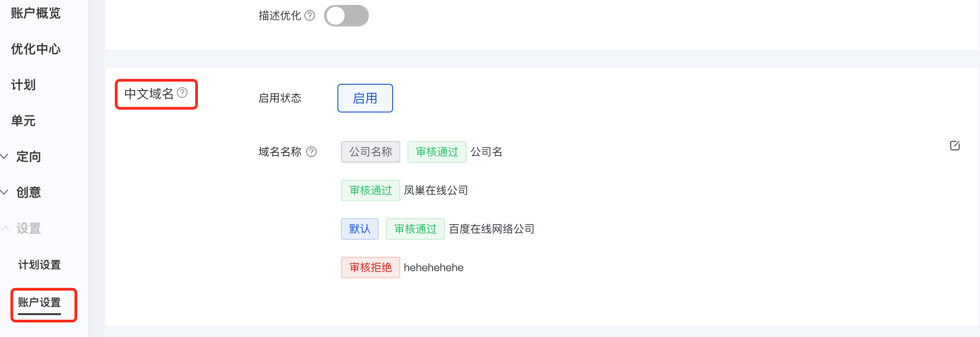This screenshot has width=980, height=337.
Task: Expand the 创意 sidebar section
Action: [22, 192]
